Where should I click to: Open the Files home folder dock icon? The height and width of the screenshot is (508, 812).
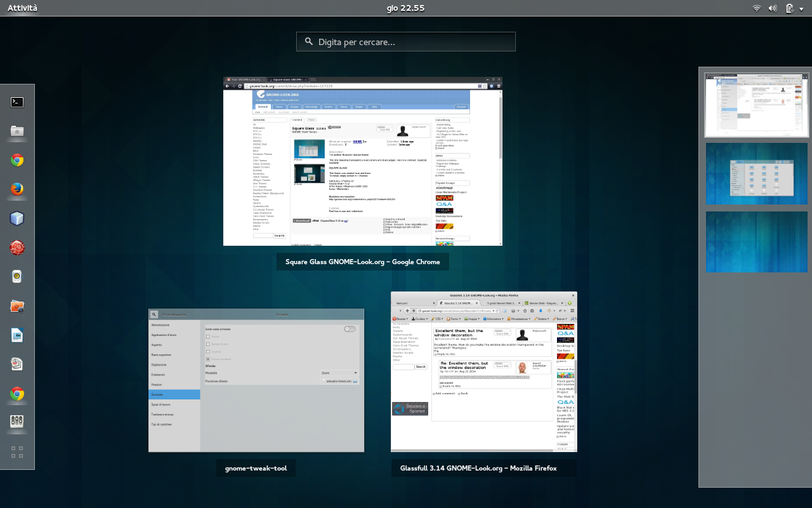click(17, 131)
